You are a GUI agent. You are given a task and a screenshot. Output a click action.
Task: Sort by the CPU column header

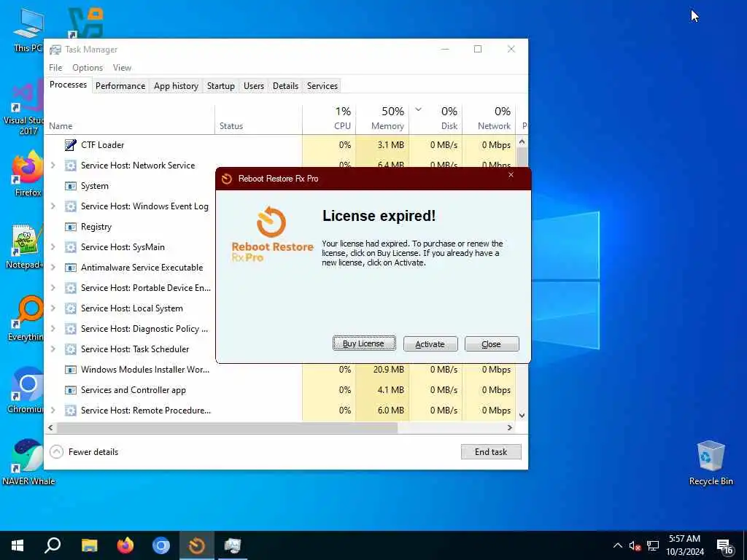click(329, 119)
